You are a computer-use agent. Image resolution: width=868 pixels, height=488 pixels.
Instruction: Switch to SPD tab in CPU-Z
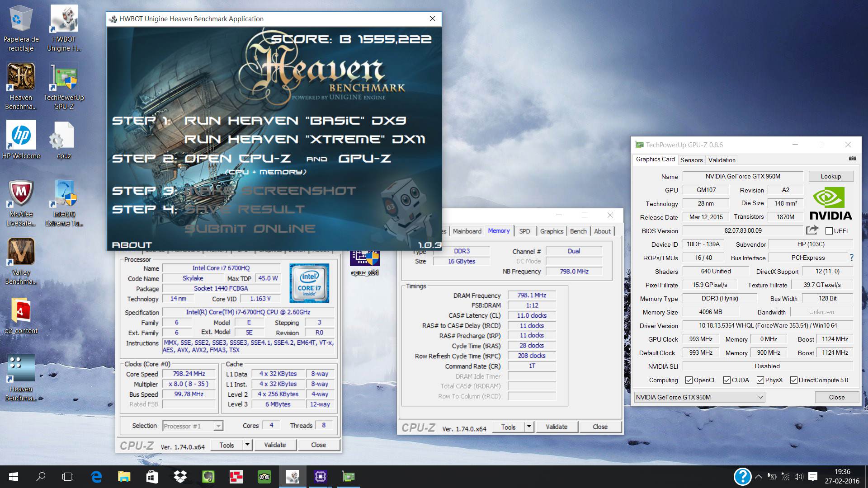pyautogui.click(x=524, y=231)
